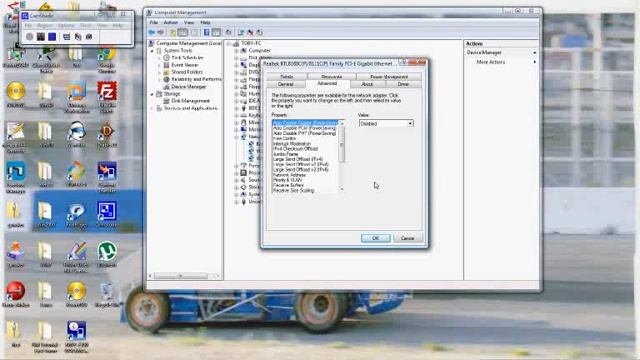
Task: Open the Google Chrome desktop shortcut
Action: coord(107,59)
